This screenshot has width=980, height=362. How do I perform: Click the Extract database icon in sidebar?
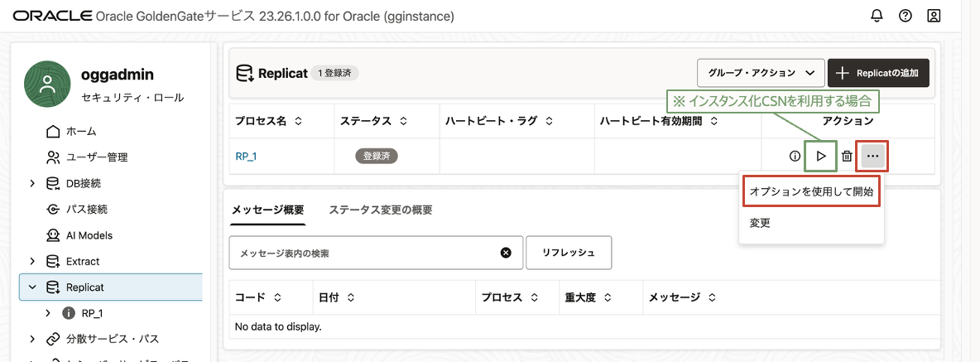click(x=53, y=261)
